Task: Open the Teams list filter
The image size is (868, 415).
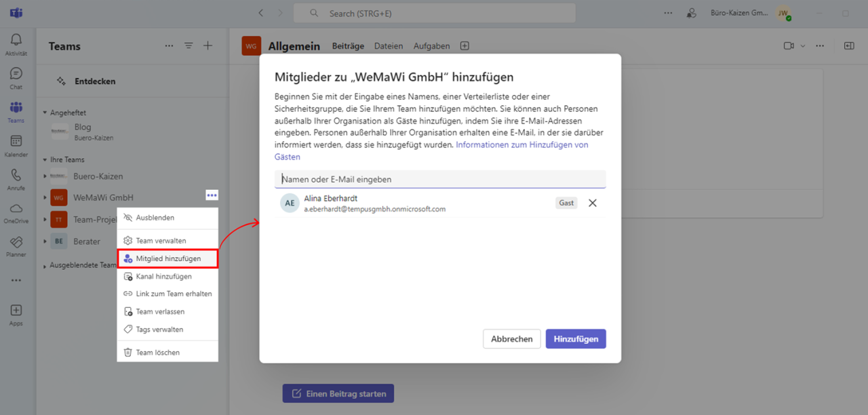Action: [189, 46]
